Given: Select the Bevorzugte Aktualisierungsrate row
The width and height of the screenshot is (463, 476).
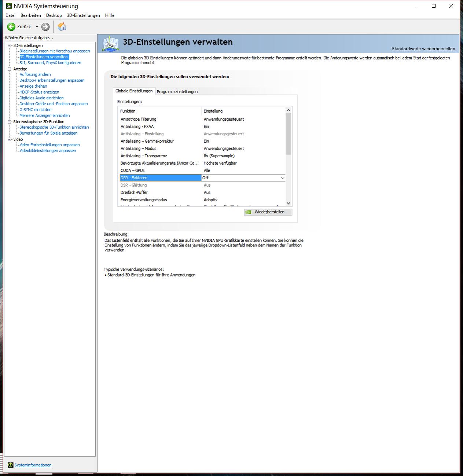Looking at the screenshot, I should click(202, 163).
